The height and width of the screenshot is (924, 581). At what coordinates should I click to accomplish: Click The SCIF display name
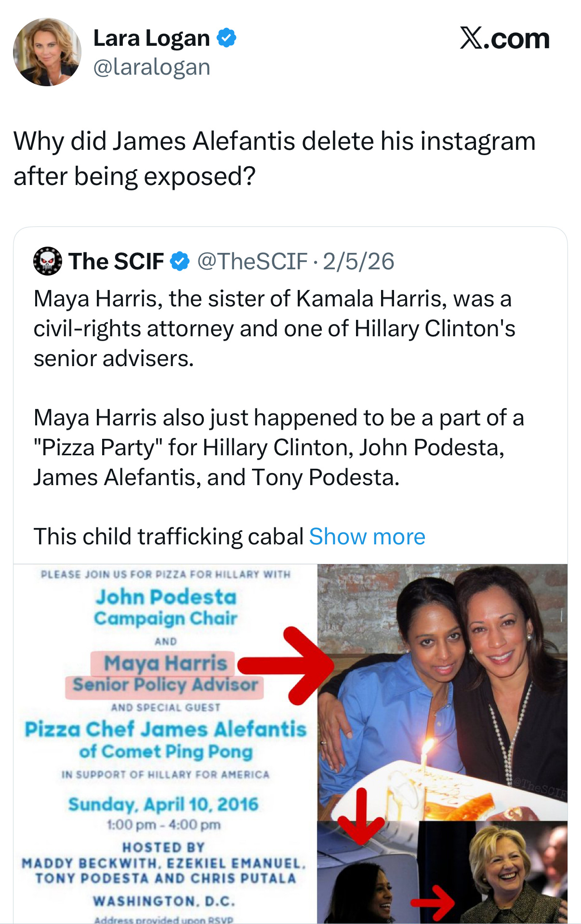116,261
